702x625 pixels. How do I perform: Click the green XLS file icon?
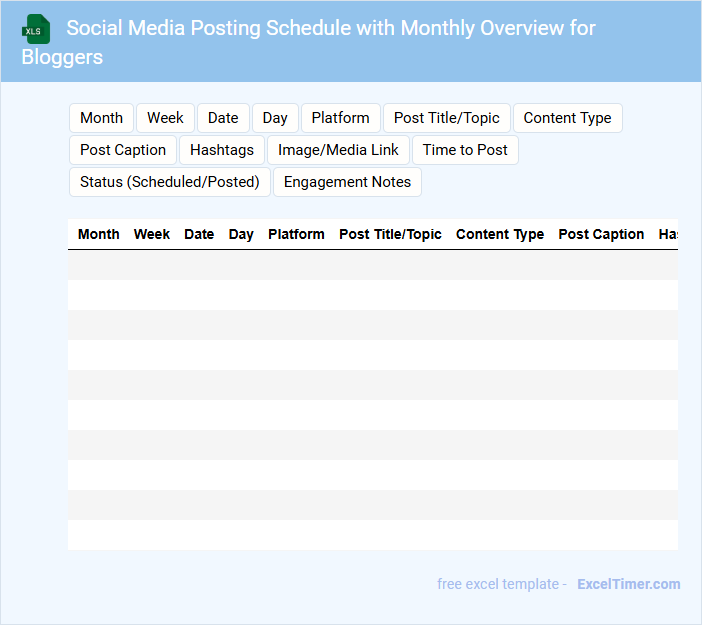click(37, 29)
